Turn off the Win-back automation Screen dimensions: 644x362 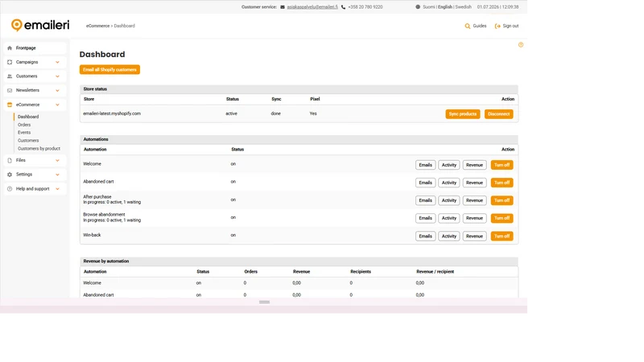click(x=502, y=236)
